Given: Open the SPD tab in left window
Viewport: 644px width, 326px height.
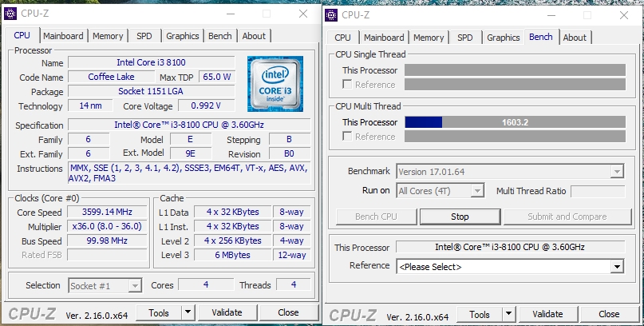Looking at the screenshot, I should click(x=144, y=36).
